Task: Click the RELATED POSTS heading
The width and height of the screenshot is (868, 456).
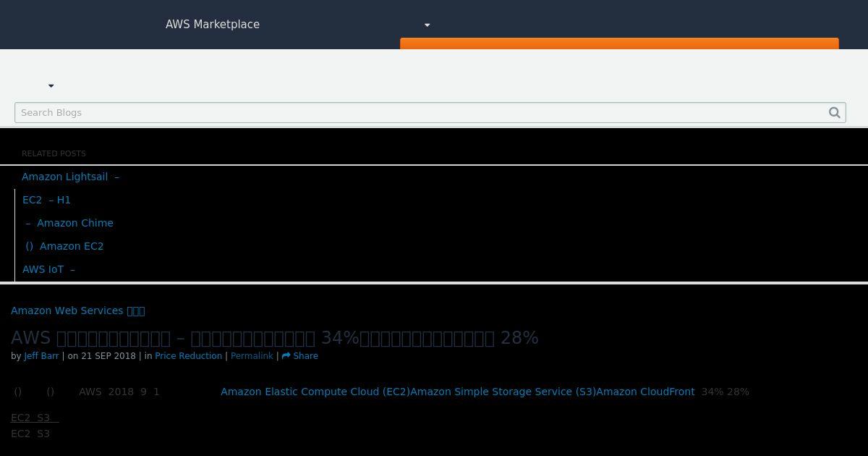Action: click(54, 153)
